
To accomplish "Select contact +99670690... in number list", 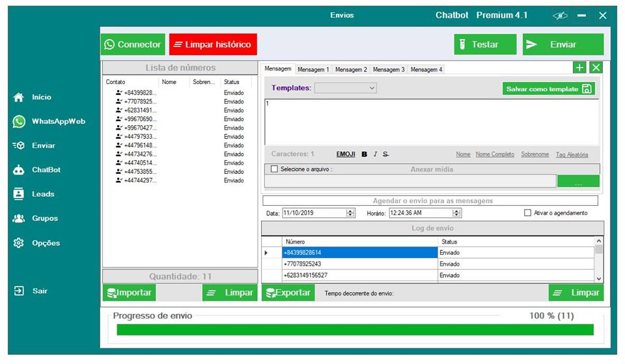I will tap(136, 119).
